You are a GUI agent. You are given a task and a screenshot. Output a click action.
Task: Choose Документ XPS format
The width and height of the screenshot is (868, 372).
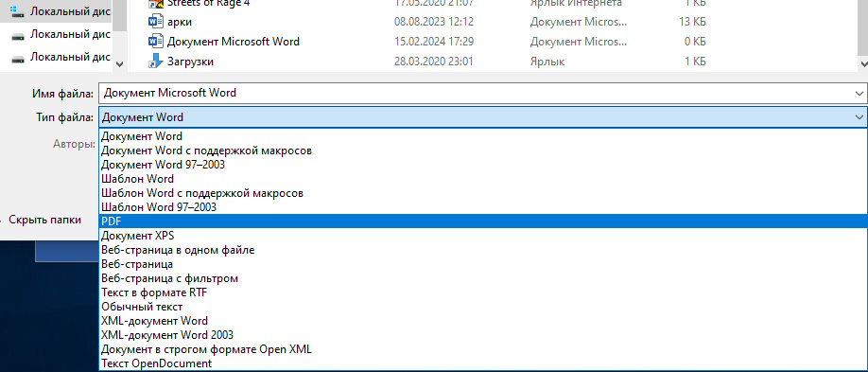coord(483,236)
